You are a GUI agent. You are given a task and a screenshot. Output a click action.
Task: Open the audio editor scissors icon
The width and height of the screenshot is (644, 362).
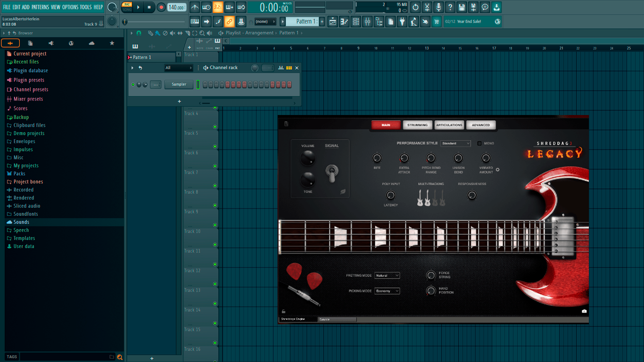point(427,7)
